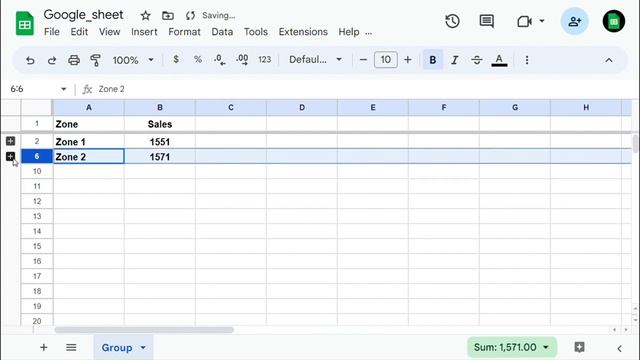Select the Group sheet tab

(117, 348)
